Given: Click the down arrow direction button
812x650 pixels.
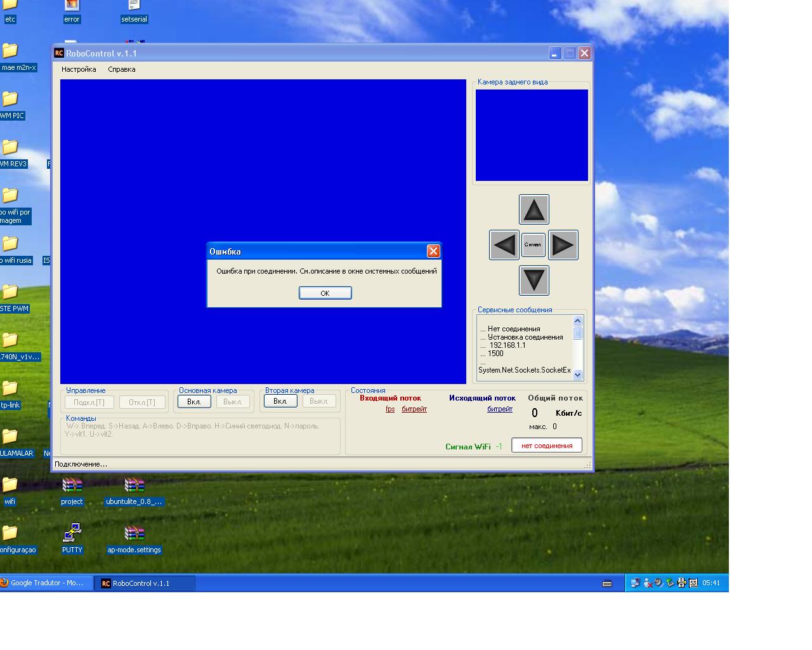Looking at the screenshot, I should pyautogui.click(x=534, y=280).
